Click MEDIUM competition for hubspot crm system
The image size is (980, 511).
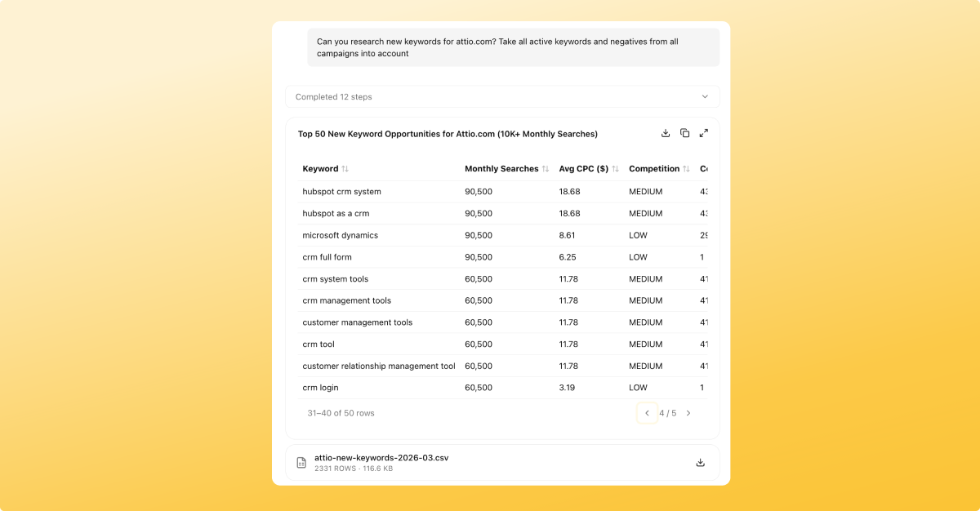[x=645, y=192]
